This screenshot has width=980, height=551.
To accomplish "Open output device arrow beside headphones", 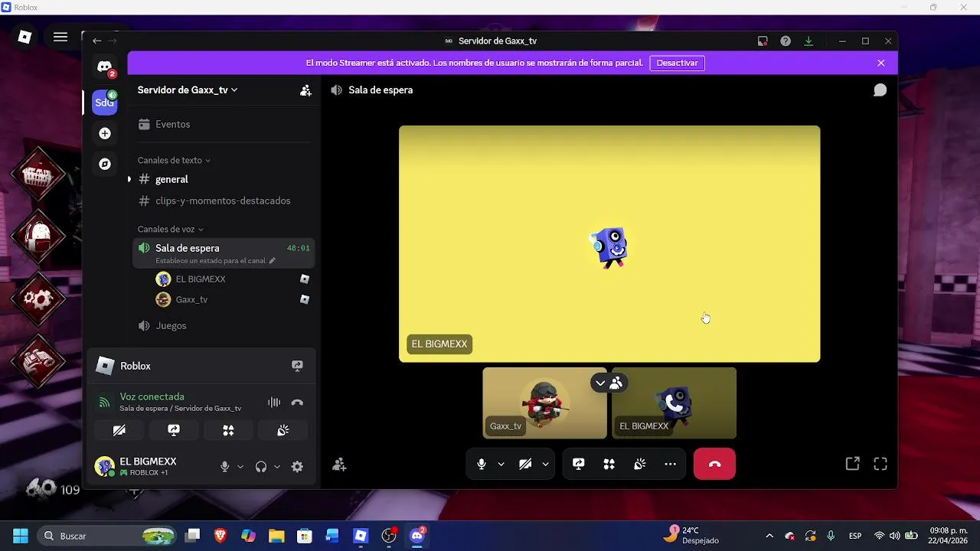I will point(277,467).
